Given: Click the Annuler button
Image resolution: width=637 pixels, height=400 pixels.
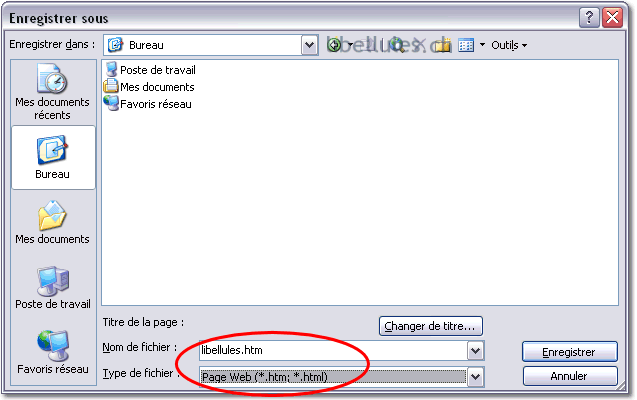Looking at the screenshot, I should pyautogui.click(x=570, y=376).
